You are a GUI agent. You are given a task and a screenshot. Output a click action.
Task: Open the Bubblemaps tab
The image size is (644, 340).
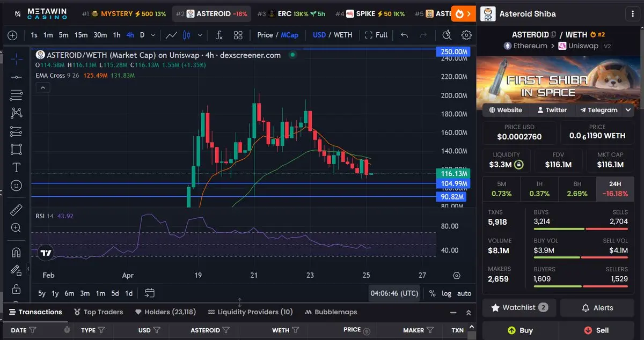331,312
